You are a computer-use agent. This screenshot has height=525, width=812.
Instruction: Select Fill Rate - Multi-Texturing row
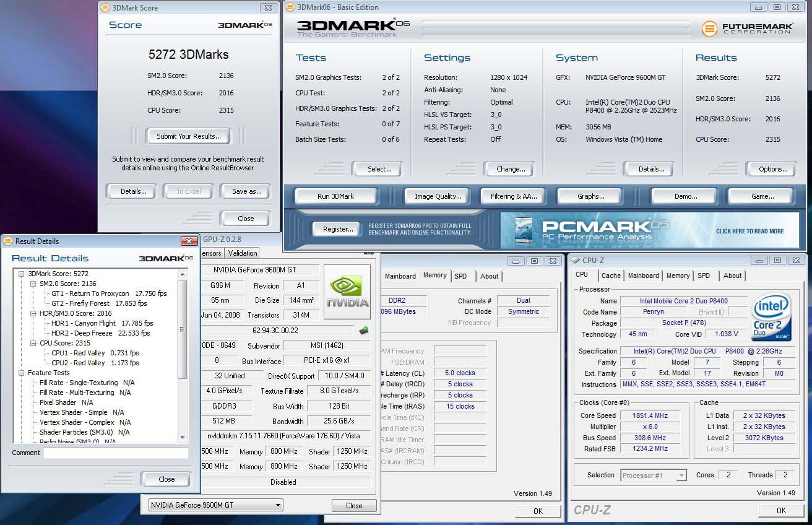85,393
